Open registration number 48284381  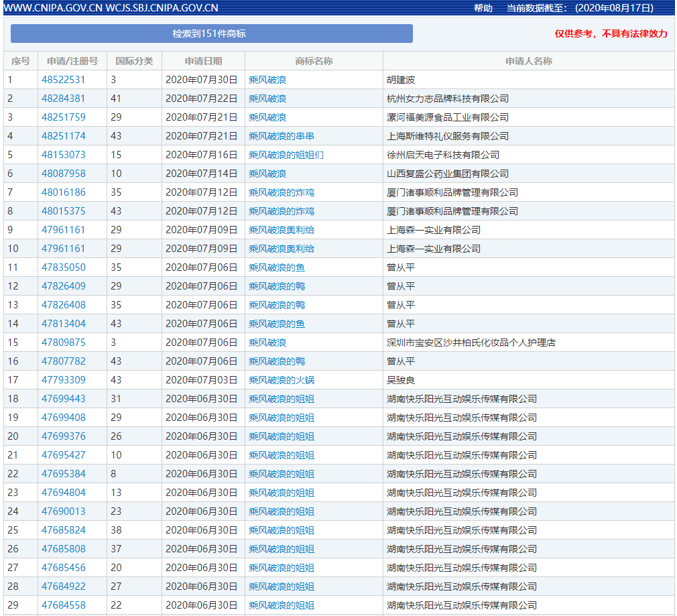tap(64, 99)
